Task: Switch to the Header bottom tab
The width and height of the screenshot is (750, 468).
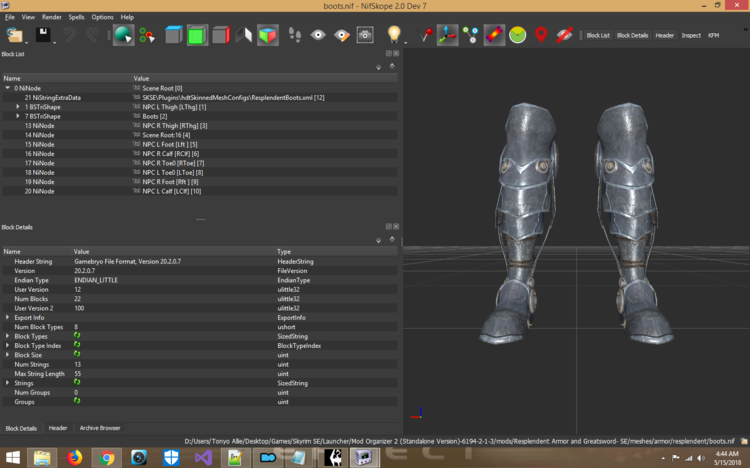Action: pyautogui.click(x=58, y=428)
